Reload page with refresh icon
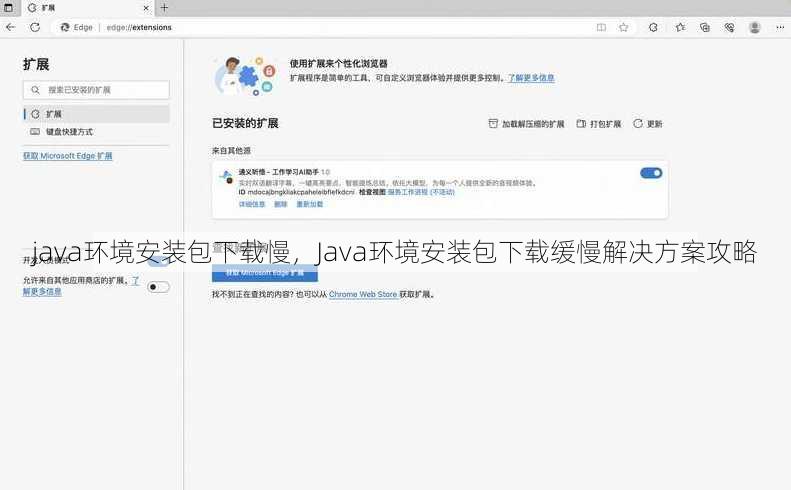This screenshot has height=490, width=791. pyautogui.click(x=35, y=27)
